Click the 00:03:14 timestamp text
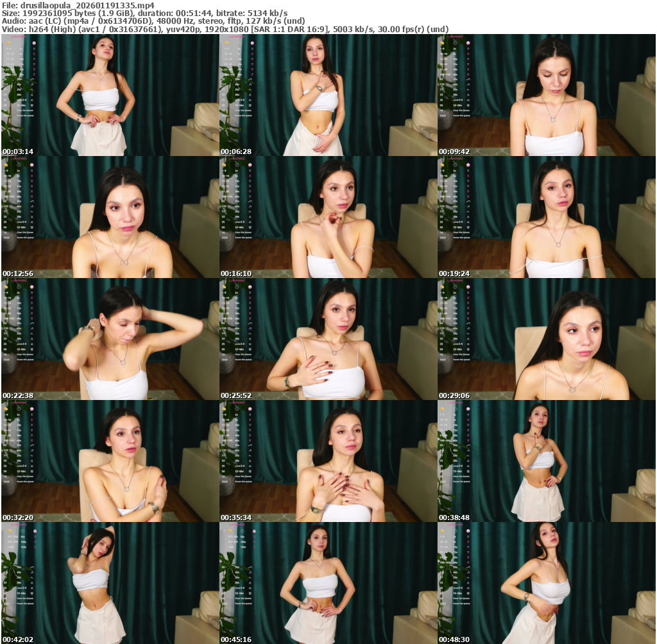The width and height of the screenshot is (657, 644). point(18,152)
